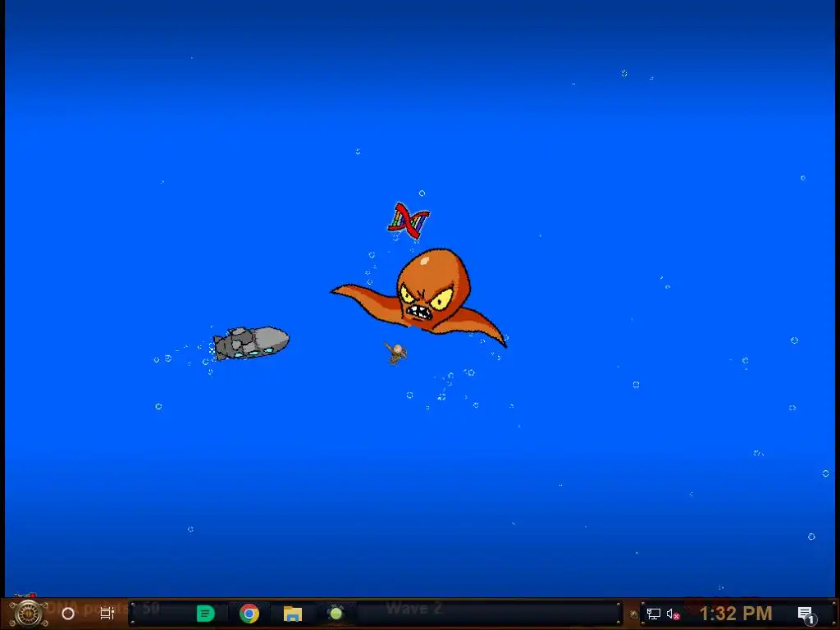
Task: Switch to the green ball game app
Action: point(336,614)
